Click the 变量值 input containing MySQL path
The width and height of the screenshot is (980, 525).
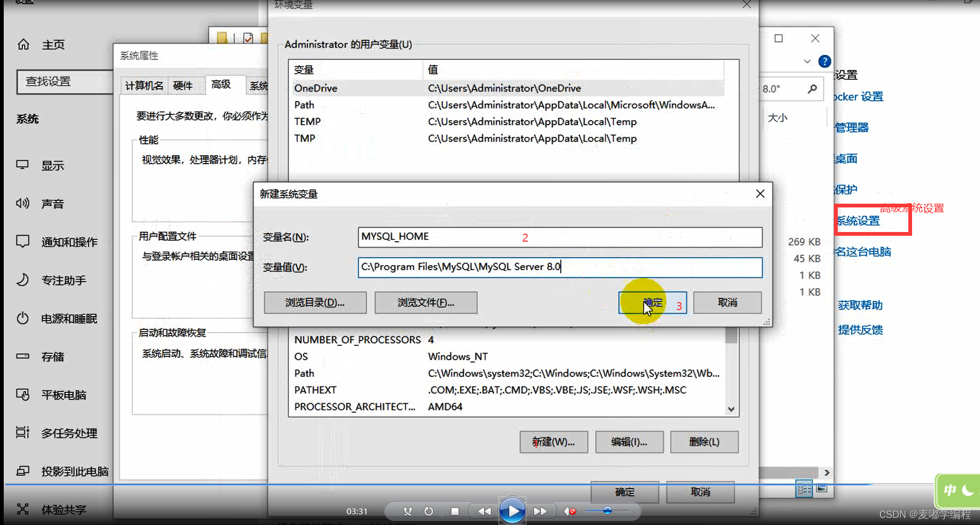(560, 267)
